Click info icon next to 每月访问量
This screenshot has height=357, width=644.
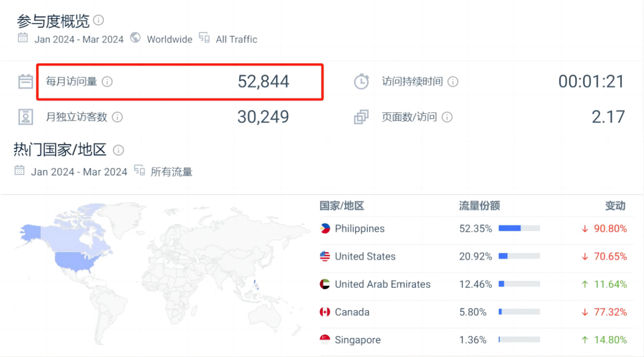[x=107, y=81]
